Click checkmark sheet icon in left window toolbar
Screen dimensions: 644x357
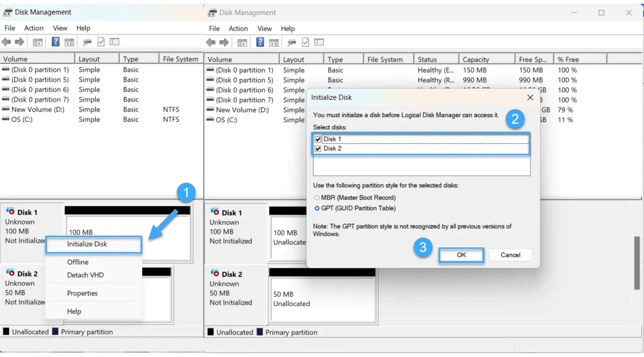tap(101, 42)
